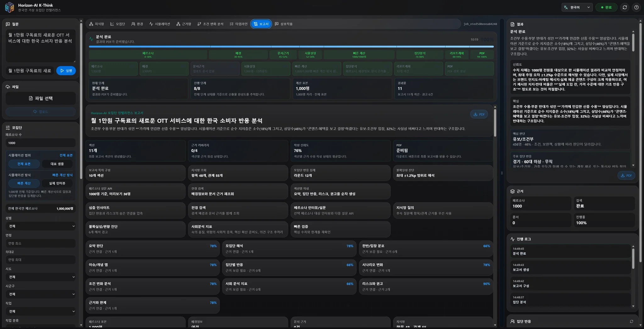This screenshot has height=329, width=644.
Task: Select the 실제 인터뷰 simulation method
Action: (x=57, y=183)
